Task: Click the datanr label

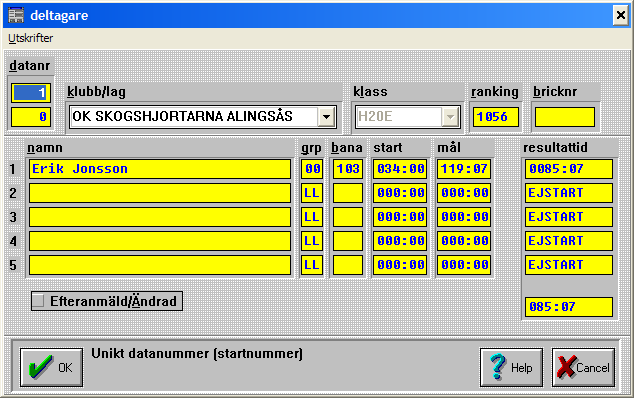Action: pos(30,66)
